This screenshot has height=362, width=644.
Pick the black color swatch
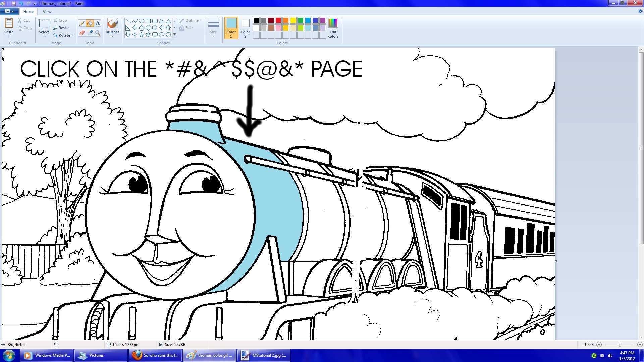pyautogui.click(x=256, y=21)
